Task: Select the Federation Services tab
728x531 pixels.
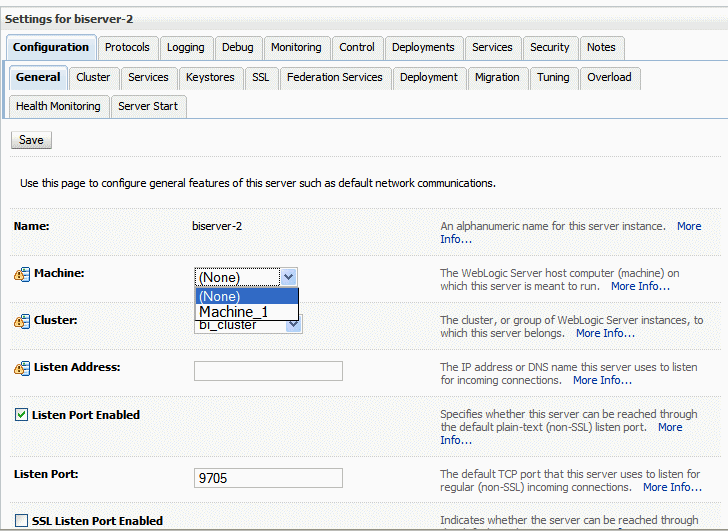Action: point(335,78)
